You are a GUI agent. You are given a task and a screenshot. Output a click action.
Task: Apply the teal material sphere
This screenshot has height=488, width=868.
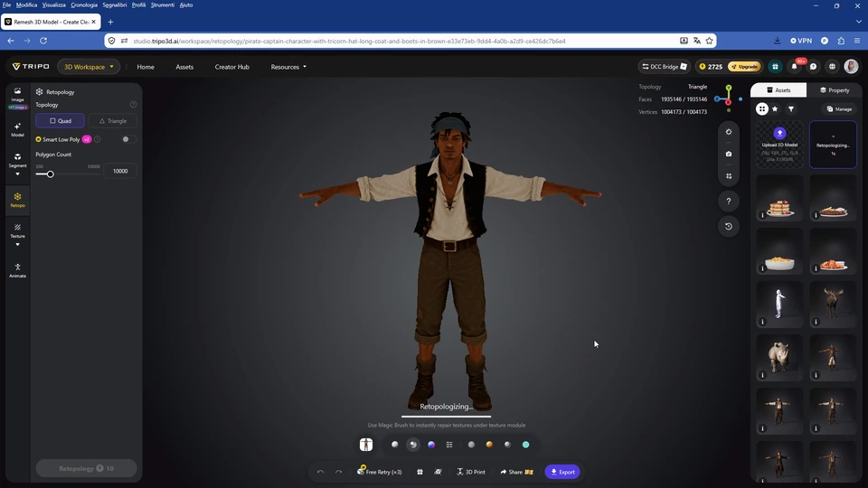point(526,445)
